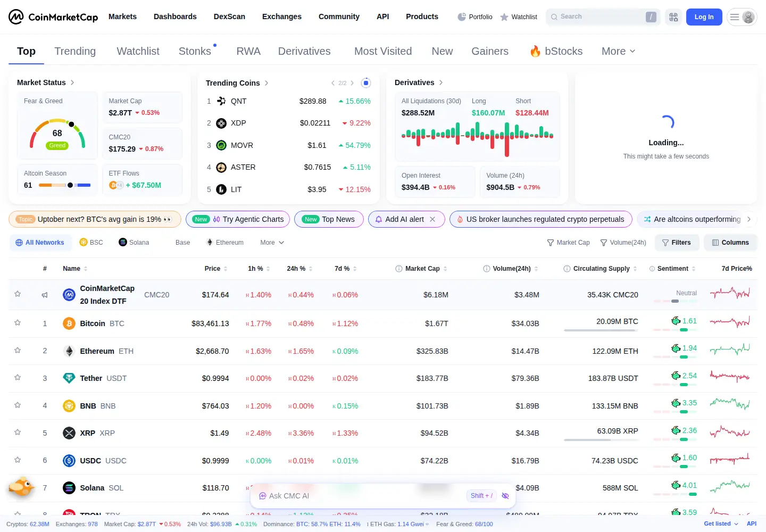Viewport: 766px width, 532px height.
Task: Click Bitcoin circulating supply progress bar
Action: [x=601, y=330]
